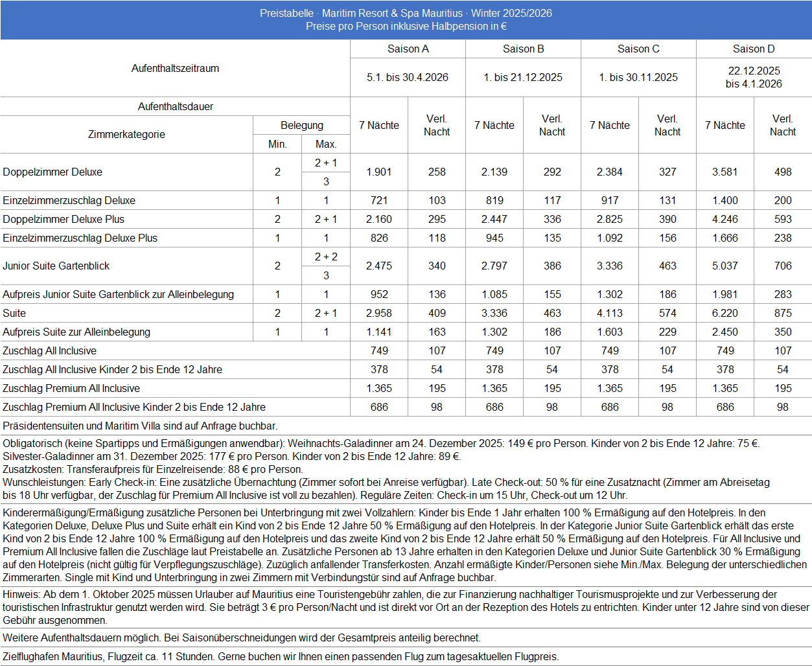Click the price value "6.220"
This screenshot has height=666, width=812.
pos(725,313)
